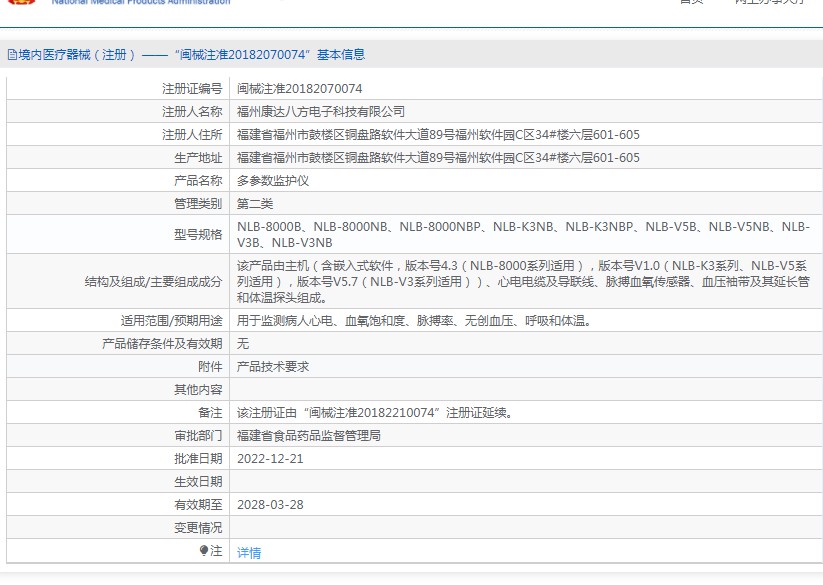Select the address value in the 注册人住所 row

(438, 135)
